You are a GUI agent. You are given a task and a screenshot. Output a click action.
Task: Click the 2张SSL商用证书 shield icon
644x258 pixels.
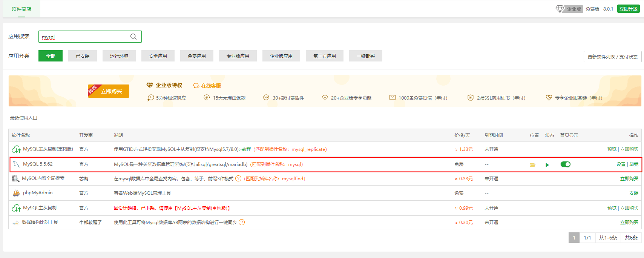(x=470, y=97)
